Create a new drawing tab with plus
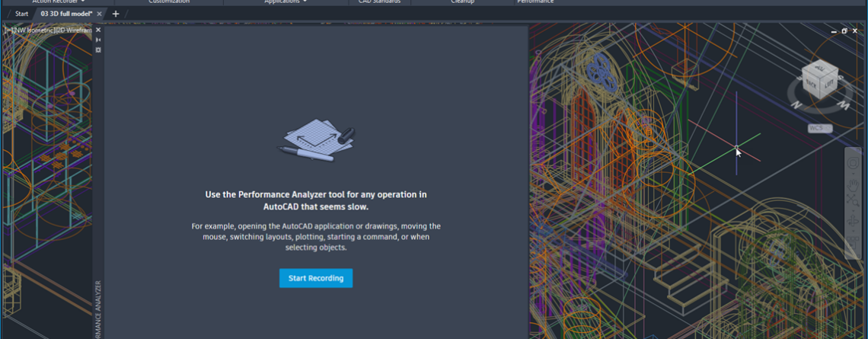868x339 pixels. [x=116, y=14]
